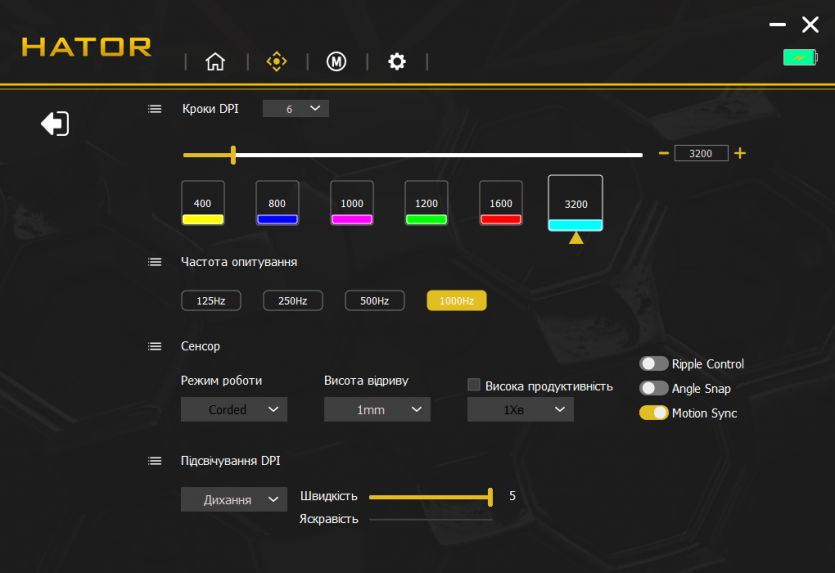835x573 pixels.
Task: Open the Macro (M) settings icon
Action: click(x=336, y=62)
